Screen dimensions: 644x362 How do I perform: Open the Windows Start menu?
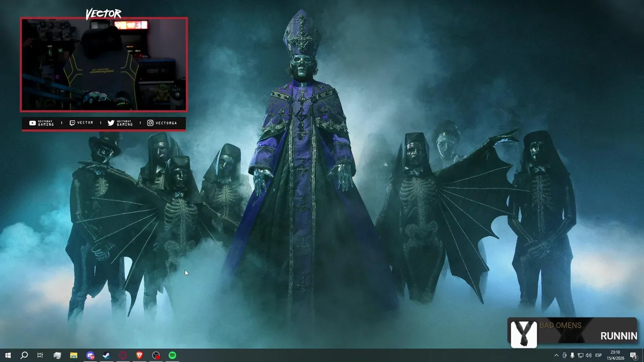8,355
